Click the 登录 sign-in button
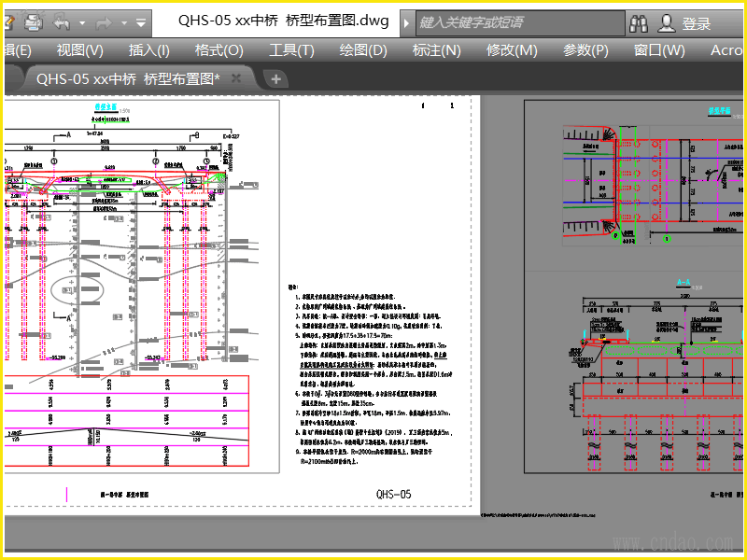The width and height of the screenshot is (747, 560). click(696, 23)
